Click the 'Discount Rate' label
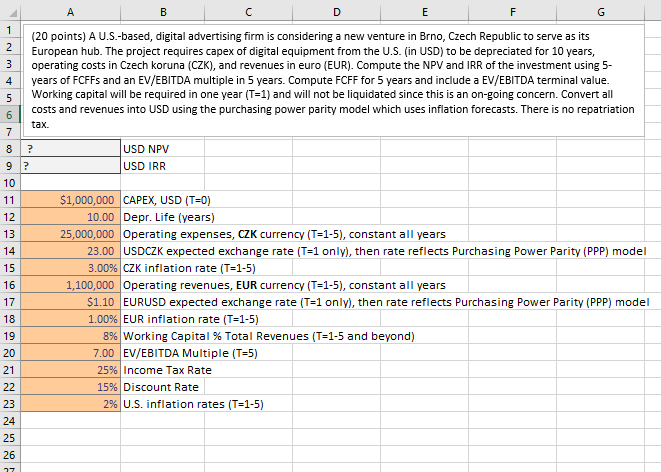Image resolution: width=661 pixels, height=472 pixels. coord(161,387)
